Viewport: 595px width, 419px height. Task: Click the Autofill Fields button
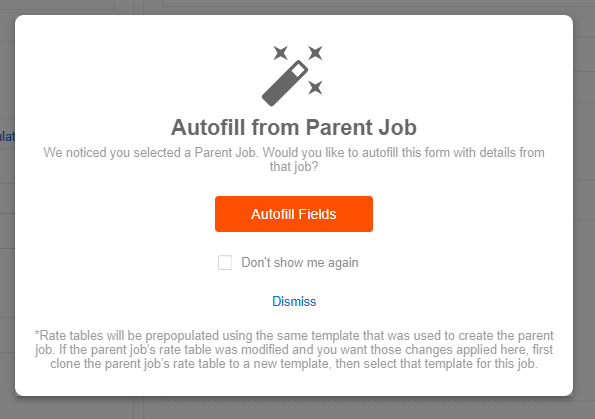[294, 214]
